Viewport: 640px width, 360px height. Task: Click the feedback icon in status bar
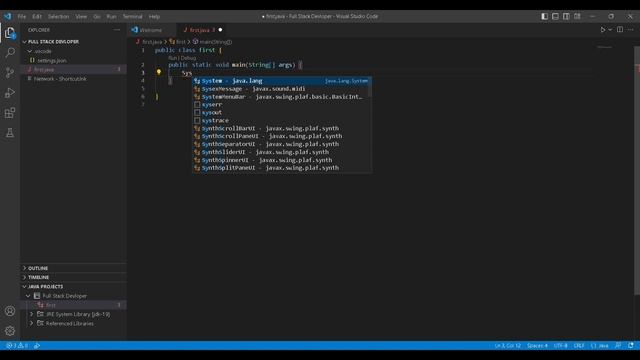(618, 345)
